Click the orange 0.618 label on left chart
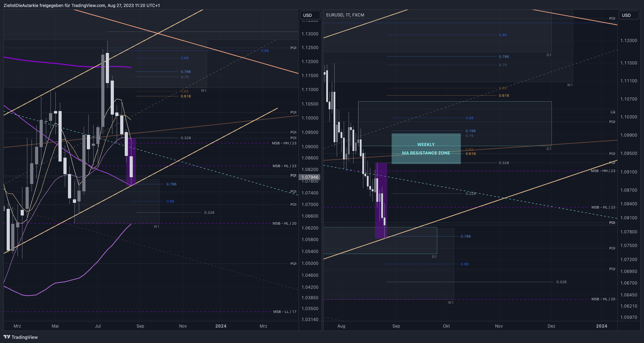The image size is (644, 343). 186,96
